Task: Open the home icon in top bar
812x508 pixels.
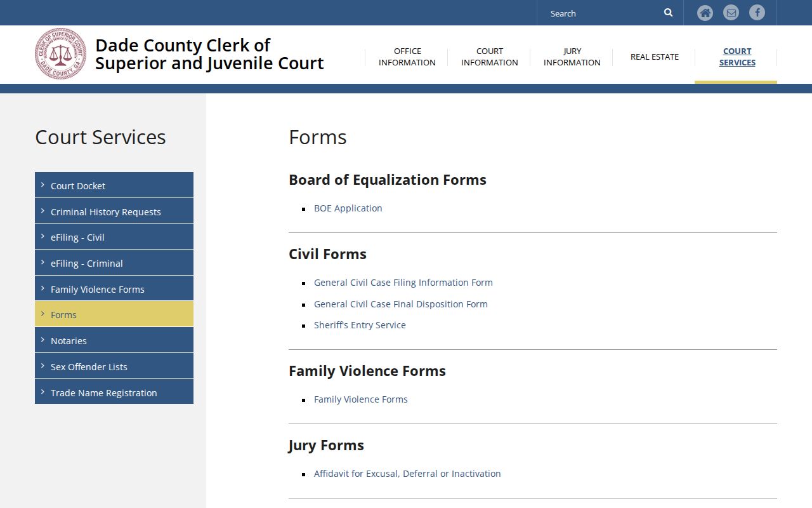Action: pyautogui.click(x=705, y=13)
